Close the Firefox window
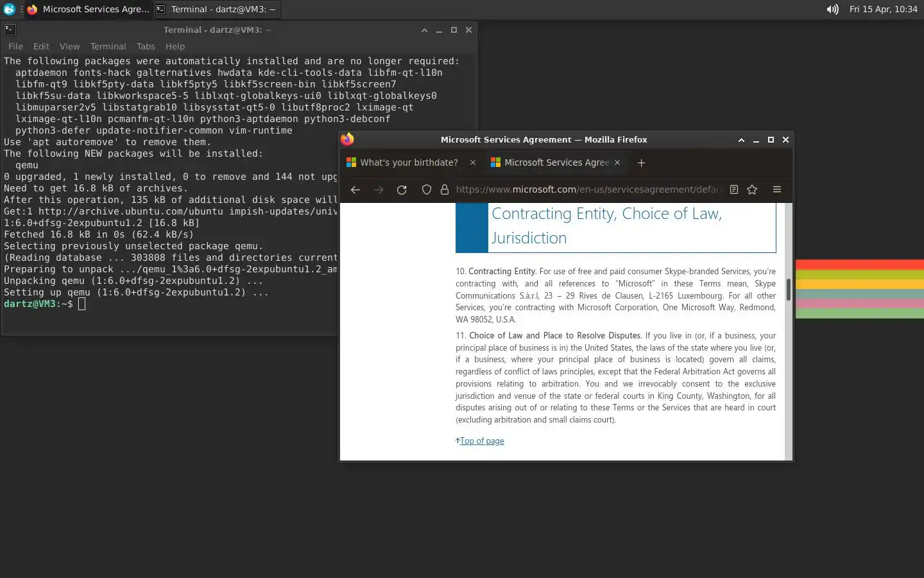The width and height of the screenshot is (924, 578). click(785, 140)
